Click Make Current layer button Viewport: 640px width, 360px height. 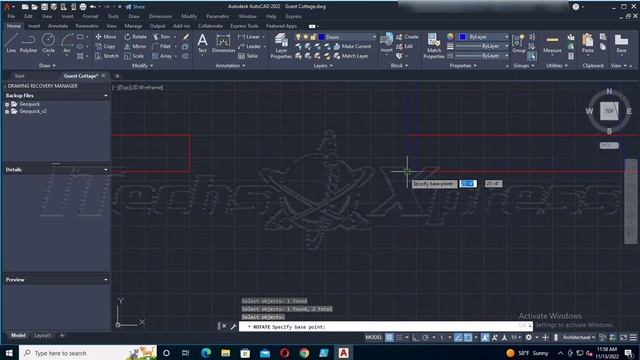pyautogui.click(x=352, y=46)
